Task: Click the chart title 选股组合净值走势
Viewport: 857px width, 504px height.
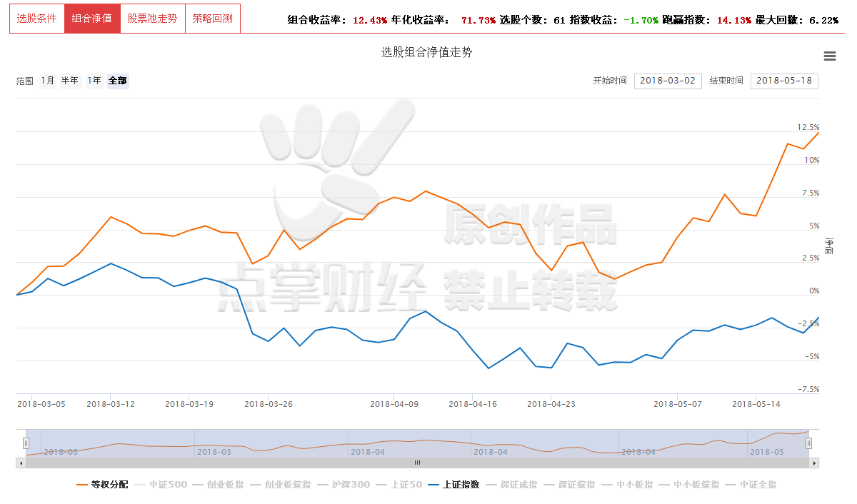Action: (426, 52)
